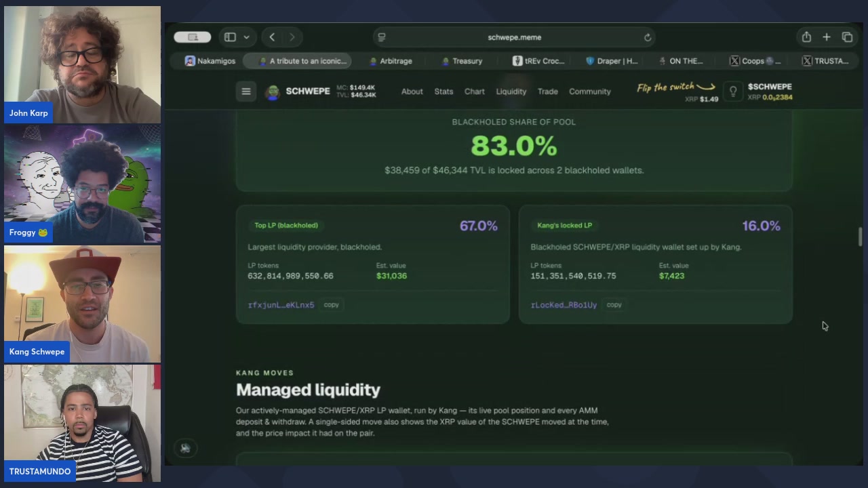This screenshot has height=488, width=868.
Task: Go forward to the next page
Action: (292, 37)
